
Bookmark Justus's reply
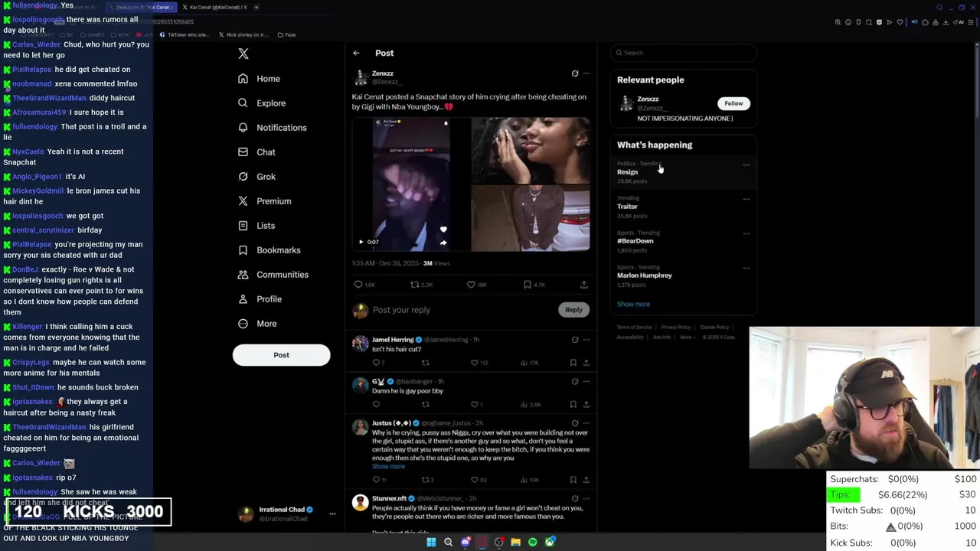tap(573, 480)
